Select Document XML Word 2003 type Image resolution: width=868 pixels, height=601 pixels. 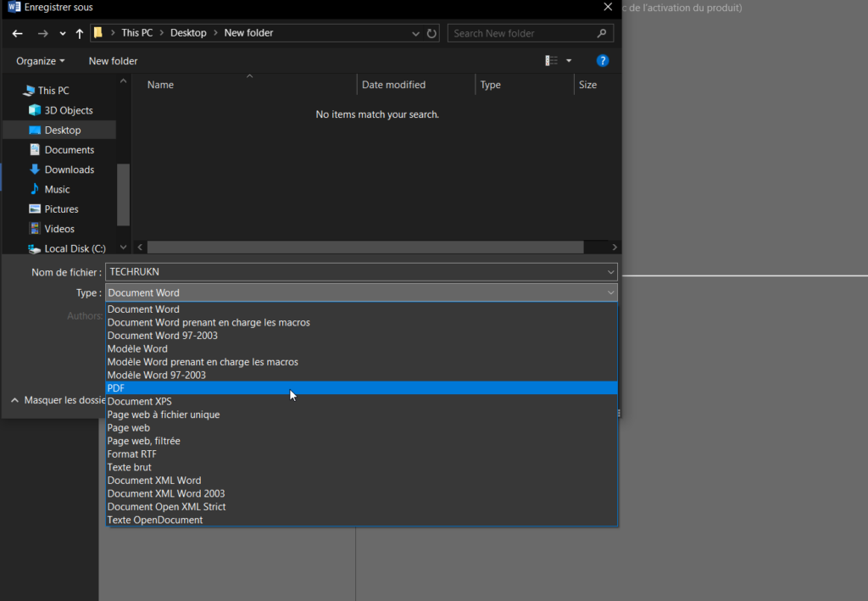[x=361, y=493]
